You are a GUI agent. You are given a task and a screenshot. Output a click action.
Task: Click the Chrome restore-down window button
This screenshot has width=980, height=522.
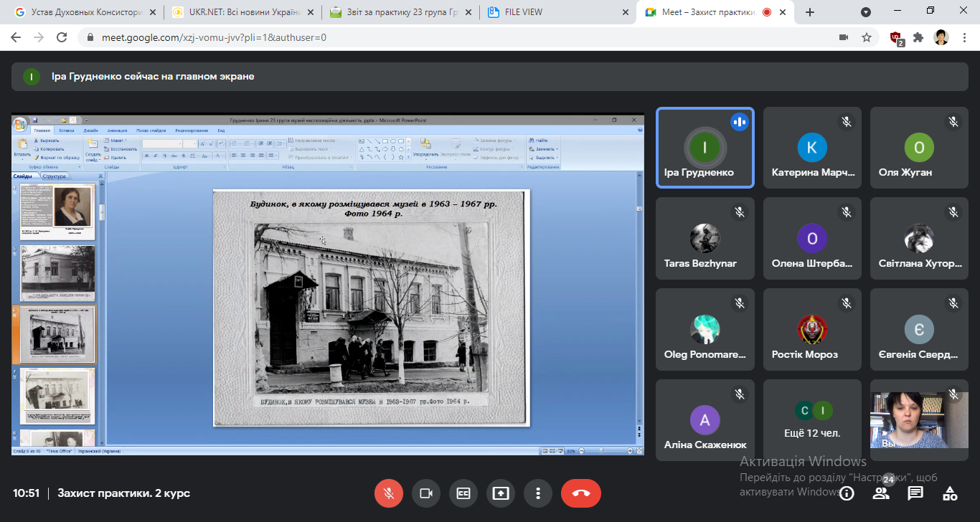[x=930, y=11]
